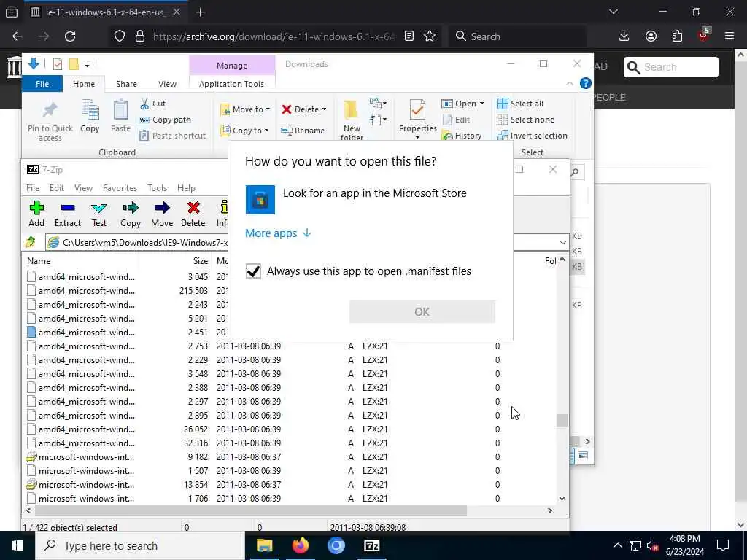The image size is (747, 560).
Task: Click the 7-Zip vertical scrollbar thumb
Action: click(x=562, y=420)
